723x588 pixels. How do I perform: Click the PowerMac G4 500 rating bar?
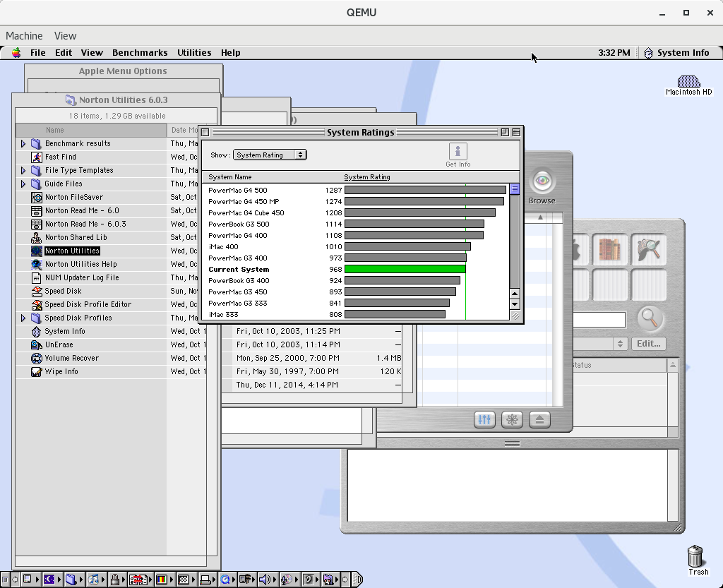(425, 190)
